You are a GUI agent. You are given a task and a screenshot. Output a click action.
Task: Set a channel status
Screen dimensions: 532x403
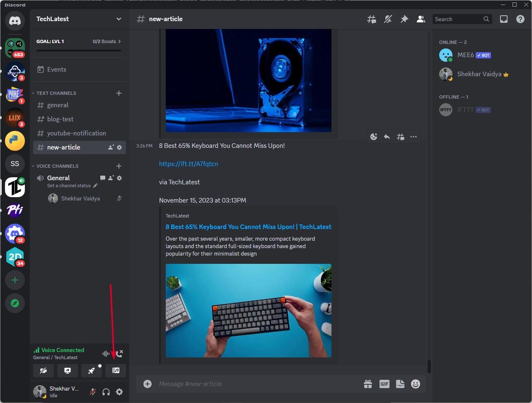click(x=73, y=186)
